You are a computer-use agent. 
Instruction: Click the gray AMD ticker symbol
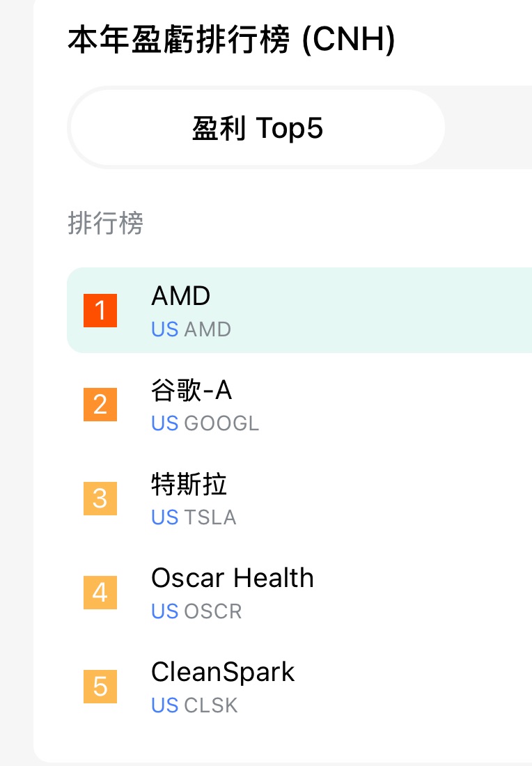click(208, 329)
